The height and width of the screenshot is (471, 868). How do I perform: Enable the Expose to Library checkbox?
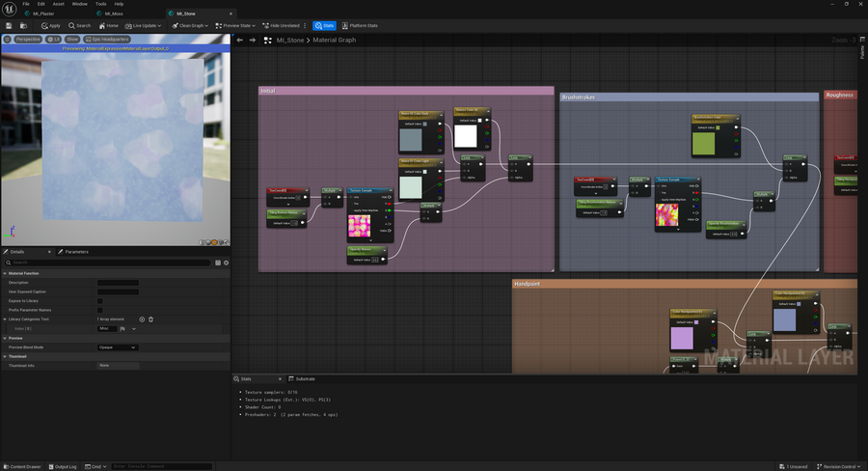tap(100, 300)
